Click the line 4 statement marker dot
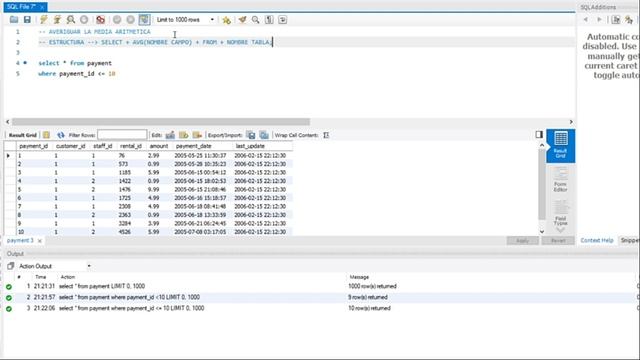This screenshot has width=640, height=360. coord(25,63)
